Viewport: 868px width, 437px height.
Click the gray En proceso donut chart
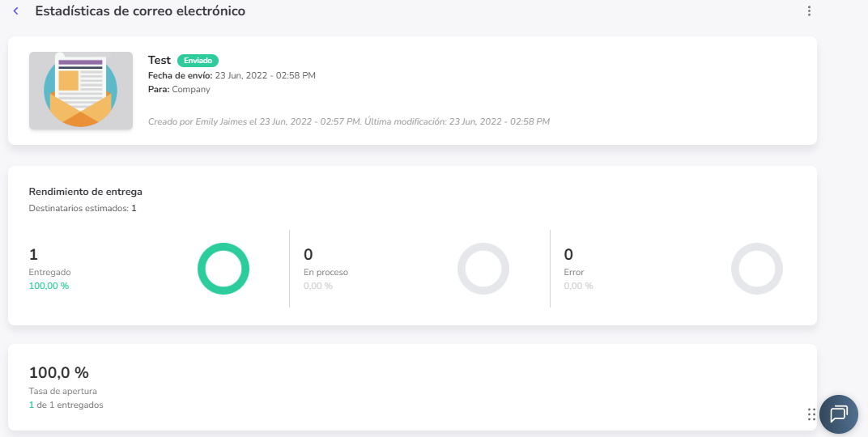(x=483, y=269)
